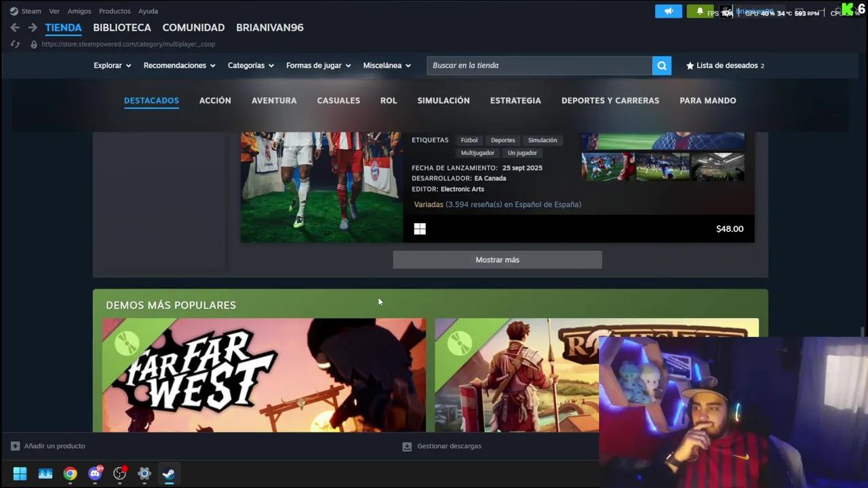Click in the Buscar en la tienda field
The width and height of the screenshot is (868, 488).
[539, 66]
